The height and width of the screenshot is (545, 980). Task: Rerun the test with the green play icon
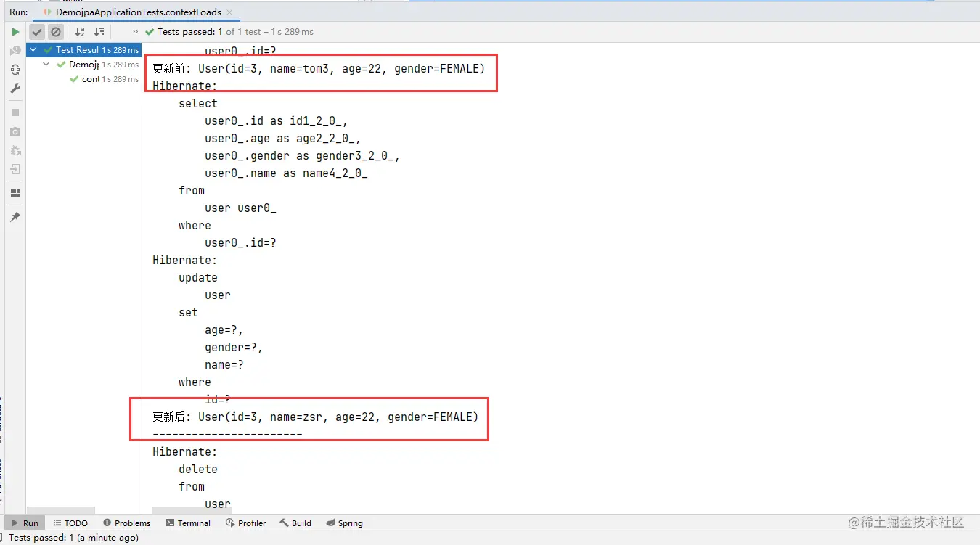pyautogui.click(x=15, y=32)
